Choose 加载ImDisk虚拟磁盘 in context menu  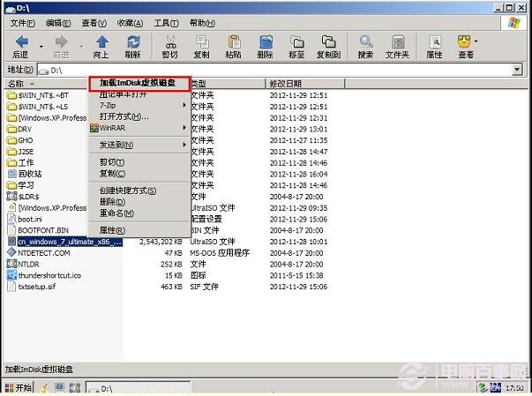pos(139,84)
